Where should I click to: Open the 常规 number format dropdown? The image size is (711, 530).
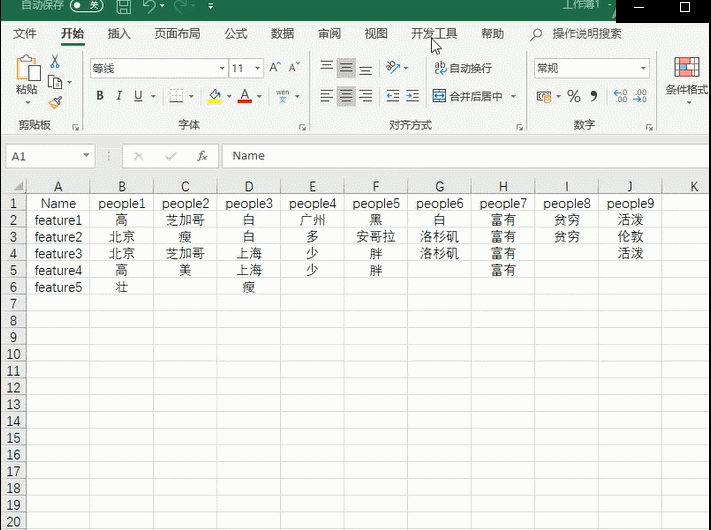click(643, 68)
